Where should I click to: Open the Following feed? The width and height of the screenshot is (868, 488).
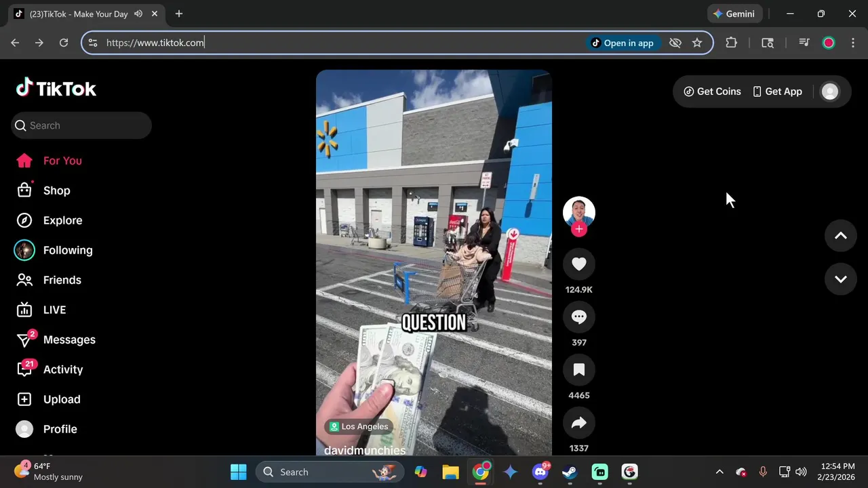54,250
